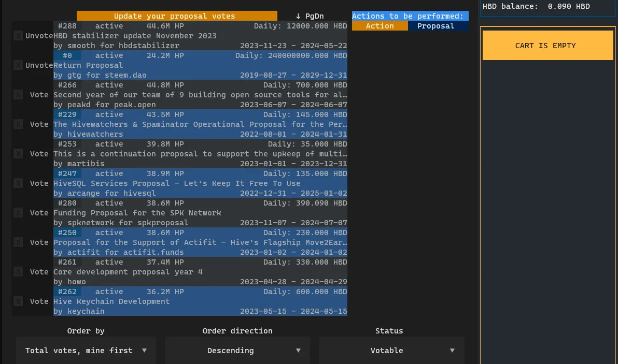Click proposal ID #266
618x364 pixels.
tap(67, 85)
